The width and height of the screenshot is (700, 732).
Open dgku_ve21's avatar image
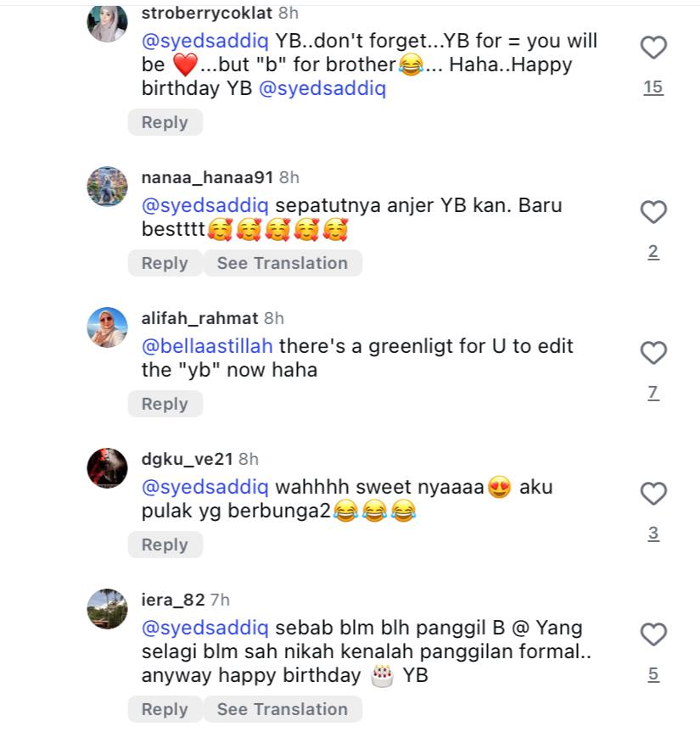[x=108, y=468]
